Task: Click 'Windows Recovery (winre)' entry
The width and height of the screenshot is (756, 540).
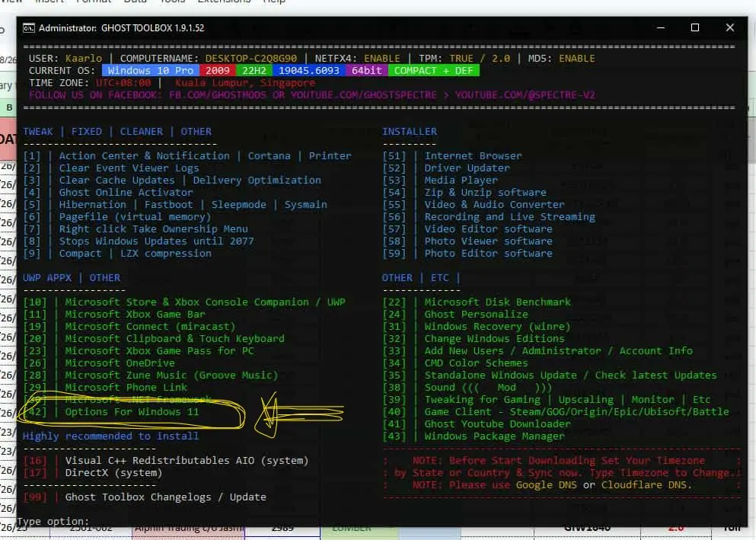Action: 497,327
